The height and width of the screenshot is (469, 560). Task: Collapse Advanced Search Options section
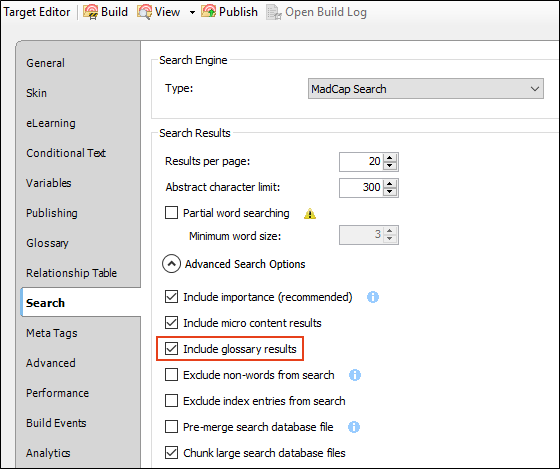(x=171, y=264)
